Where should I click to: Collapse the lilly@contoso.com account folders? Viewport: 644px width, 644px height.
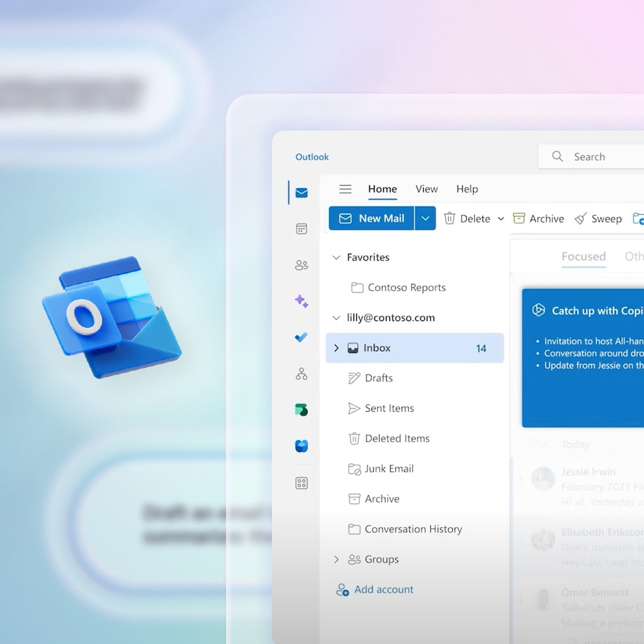point(336,318)
